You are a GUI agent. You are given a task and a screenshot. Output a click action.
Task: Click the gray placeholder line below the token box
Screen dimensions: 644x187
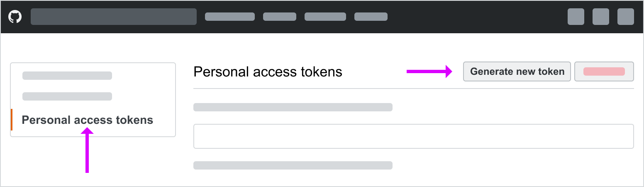(293, 165)
